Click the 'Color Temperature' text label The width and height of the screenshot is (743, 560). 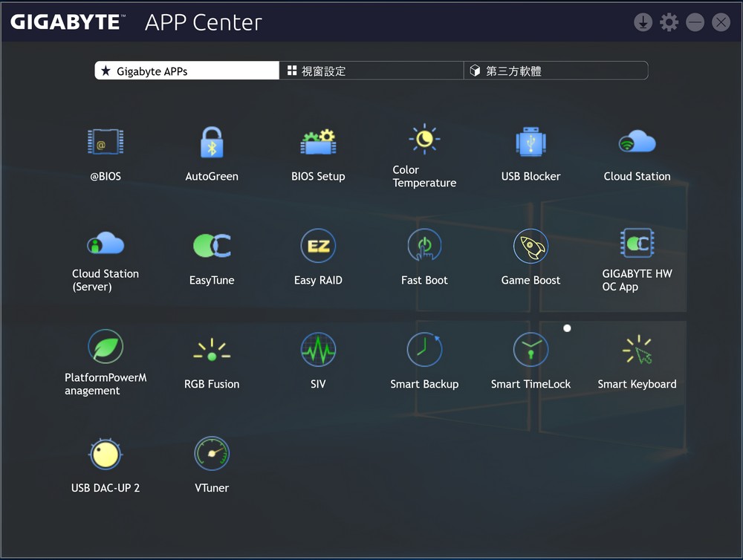424,176
